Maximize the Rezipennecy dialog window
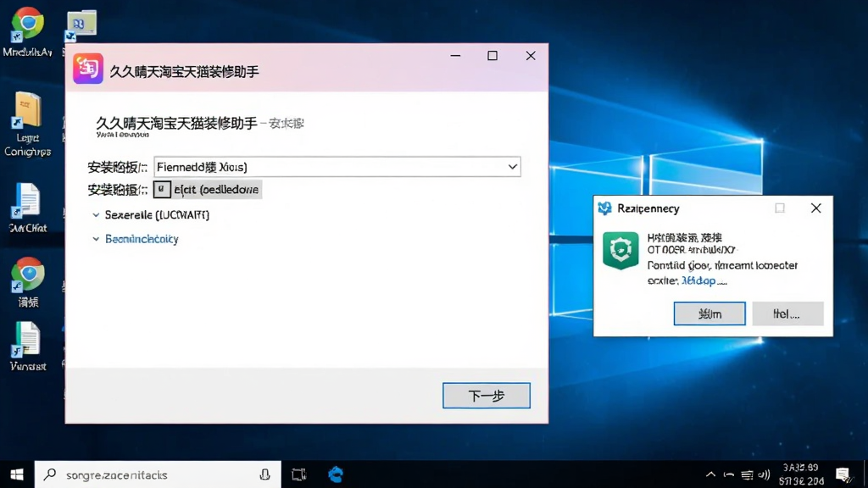The width and height of the screenshot is (868, 488). (780, 208)
